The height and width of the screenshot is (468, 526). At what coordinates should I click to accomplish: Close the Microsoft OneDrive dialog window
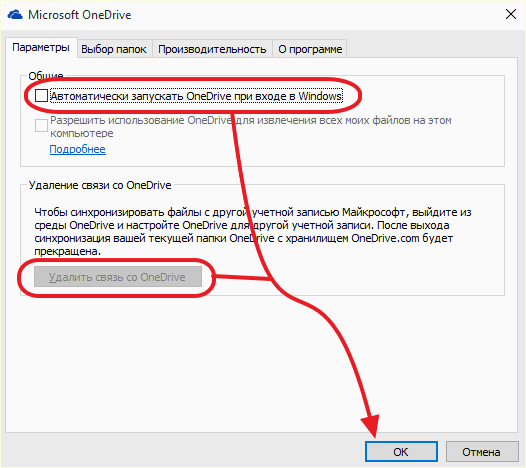[511, 14]
